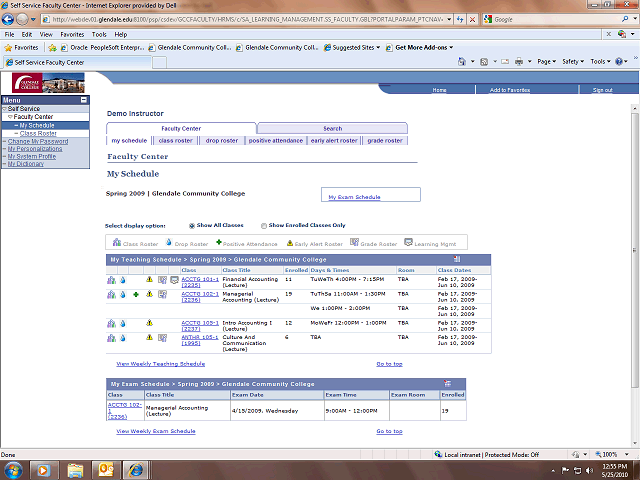Open early alert icon for ANTHR 105-1

(149, 338)
